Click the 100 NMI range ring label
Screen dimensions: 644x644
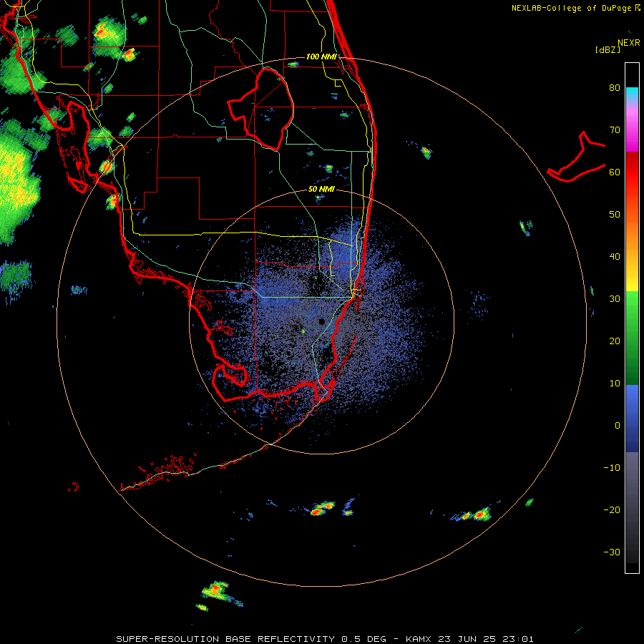pos(321,57)
